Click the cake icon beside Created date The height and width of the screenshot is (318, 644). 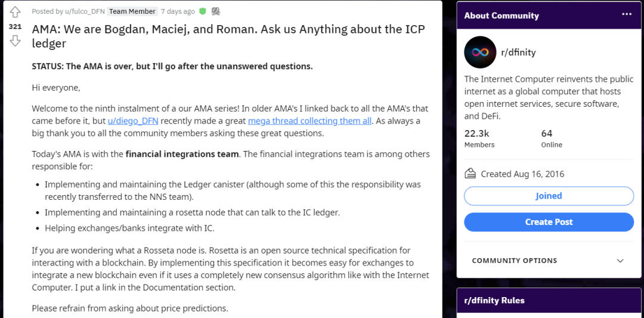point(470,174)
